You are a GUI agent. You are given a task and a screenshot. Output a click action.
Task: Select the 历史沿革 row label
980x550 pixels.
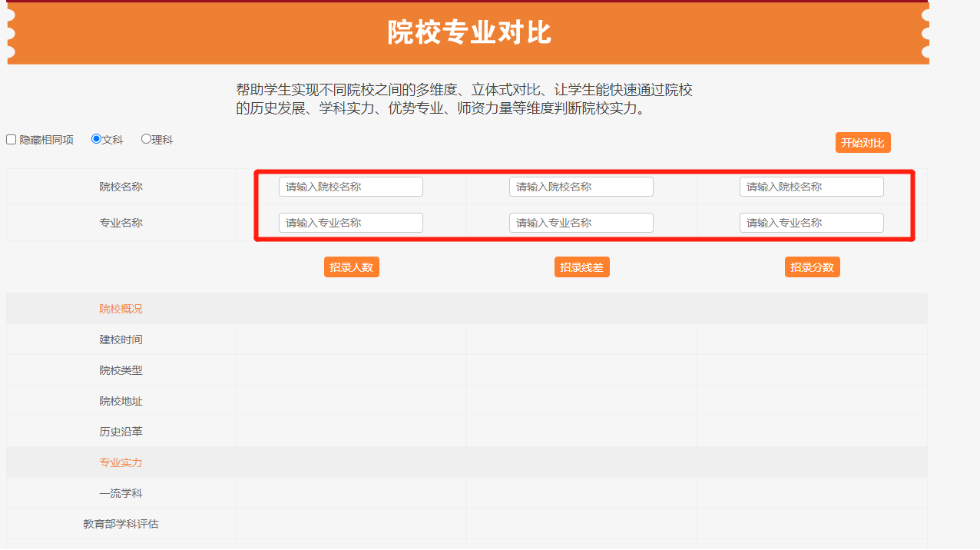[x=121, y=432]
